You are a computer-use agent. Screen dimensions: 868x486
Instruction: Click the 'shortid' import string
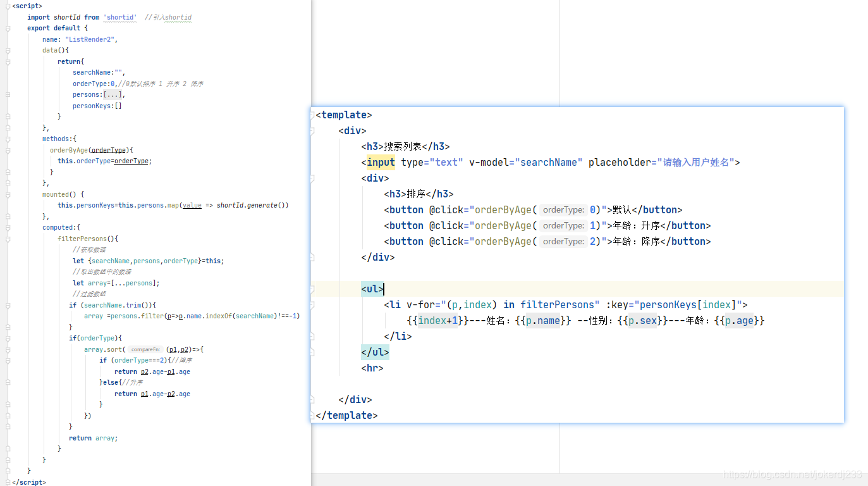[x=120, y=17]
